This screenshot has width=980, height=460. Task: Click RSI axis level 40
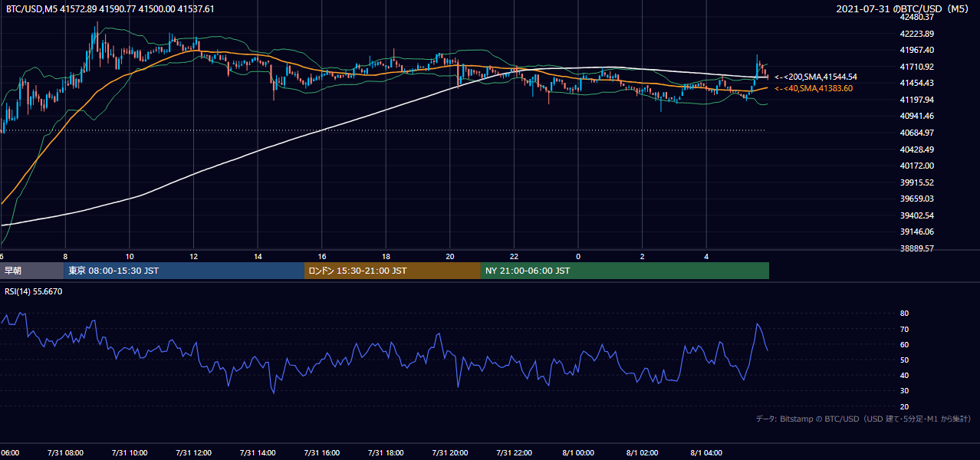[x=904, y=375]
